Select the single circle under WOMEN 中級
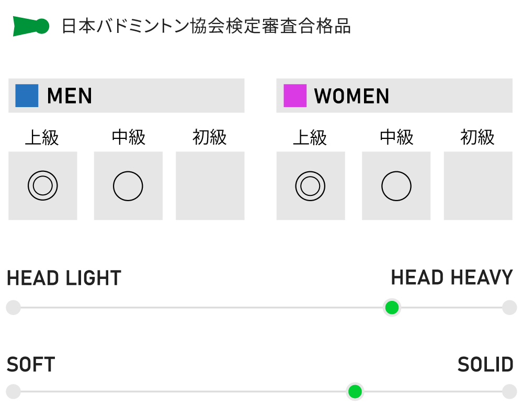The height and width of the screenshot is (420, 523). (396, 185)
